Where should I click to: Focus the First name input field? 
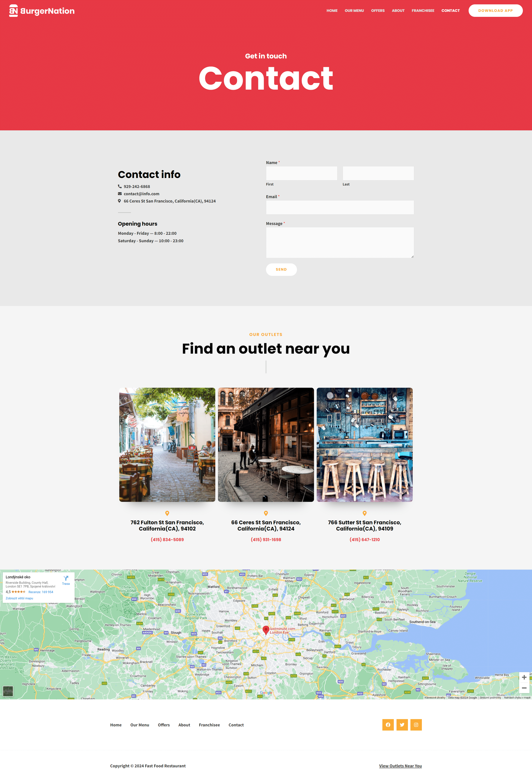point(302,173)
